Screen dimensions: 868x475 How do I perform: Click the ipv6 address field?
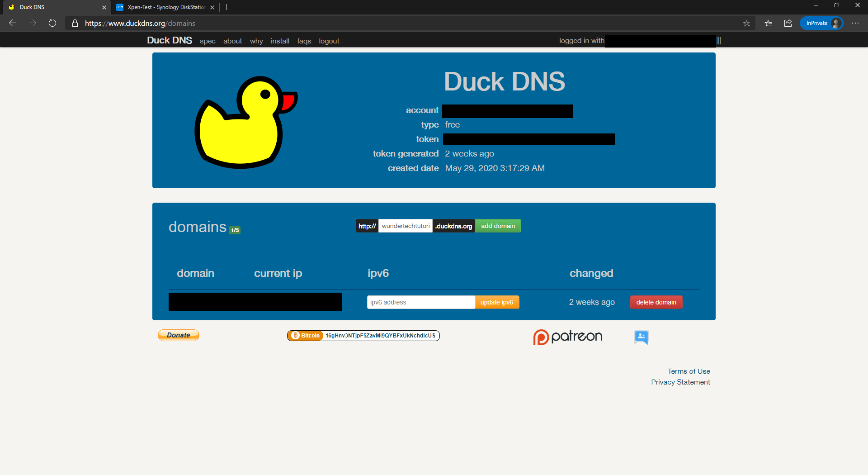[421, 302]
